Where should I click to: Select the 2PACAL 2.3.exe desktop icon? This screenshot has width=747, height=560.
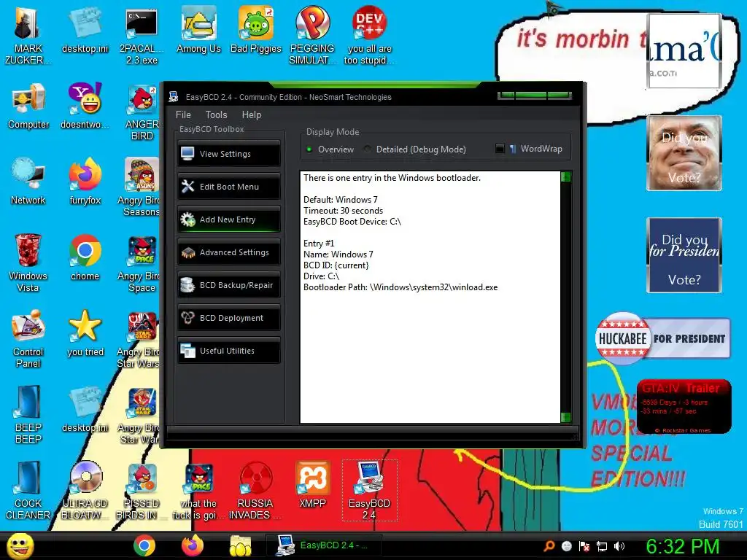point(142,36)
